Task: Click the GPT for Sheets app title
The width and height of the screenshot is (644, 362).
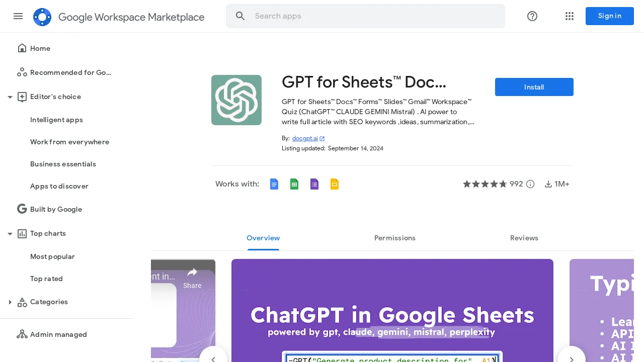Action: (x=364, y=82)
